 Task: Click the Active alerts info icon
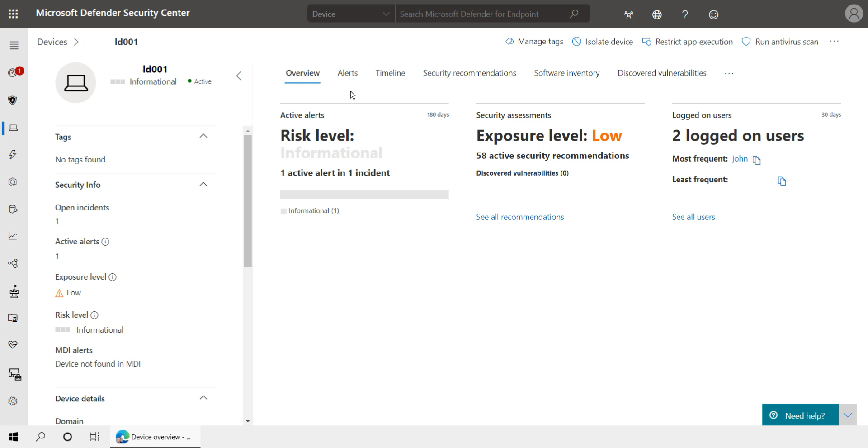[105, 242]
